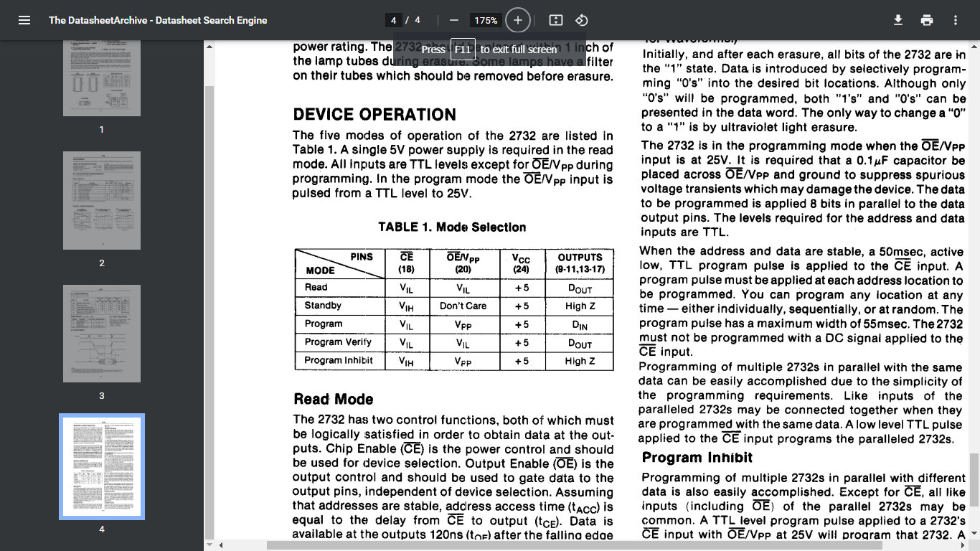Viewport: 980px width, 551px height.
Task: Click the vertical scrollbar up arrow
Action: [x=209, y=47]
